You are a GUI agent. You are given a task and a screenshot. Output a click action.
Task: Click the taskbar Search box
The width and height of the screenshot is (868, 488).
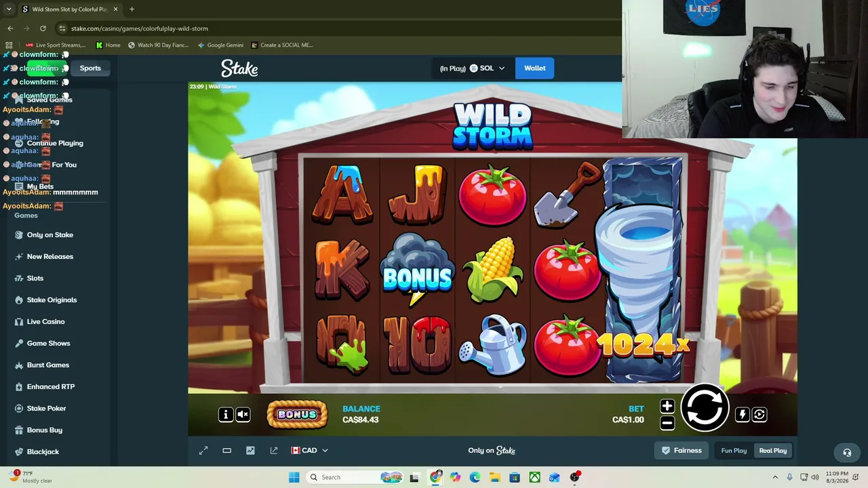click(354, 477)
